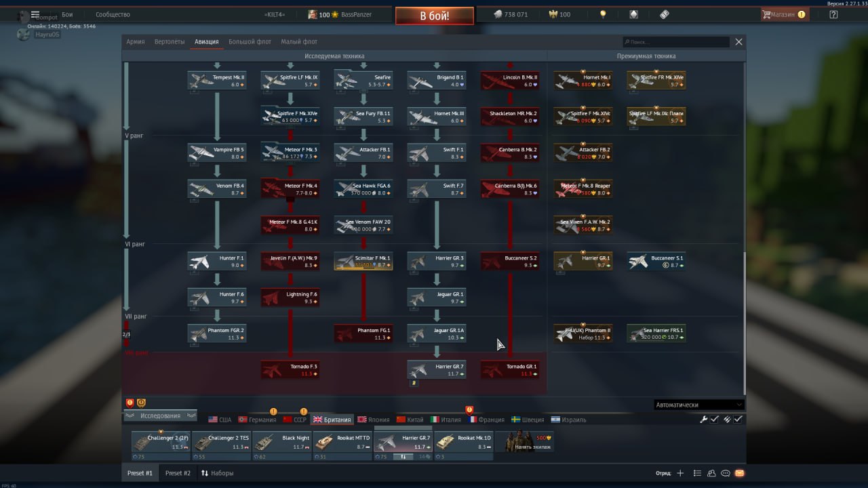Open the contacts people icon
Screen dimensions: 868x488
tap(712, 473)
